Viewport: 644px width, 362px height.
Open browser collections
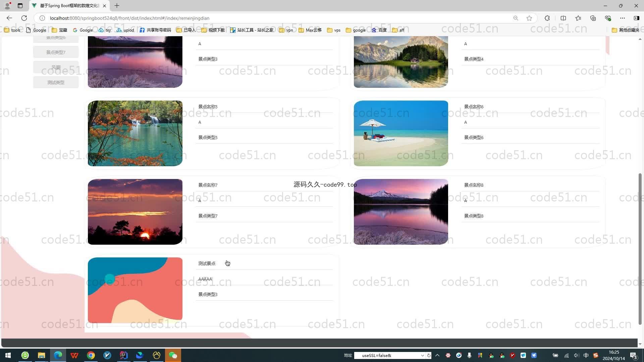[x=593, y=18]
